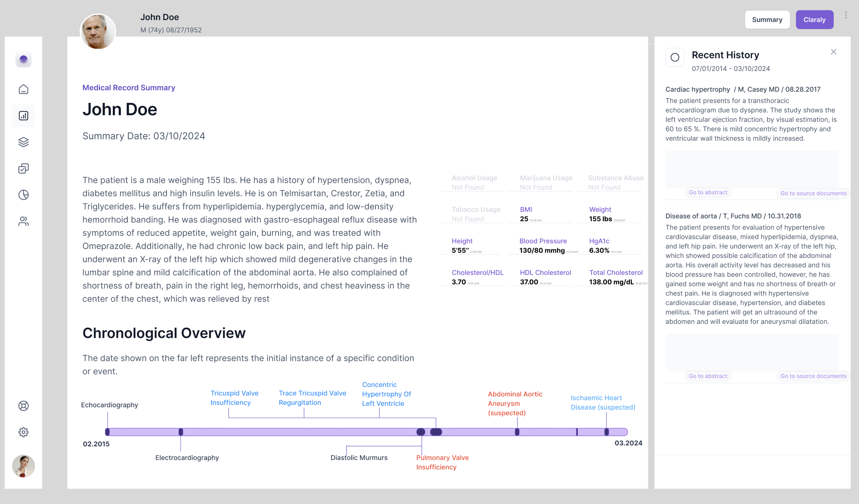Screen dimensions: 859x504
Task: Select the Tricuspid Valve Insufficiency label
Action: click(235, 398)
